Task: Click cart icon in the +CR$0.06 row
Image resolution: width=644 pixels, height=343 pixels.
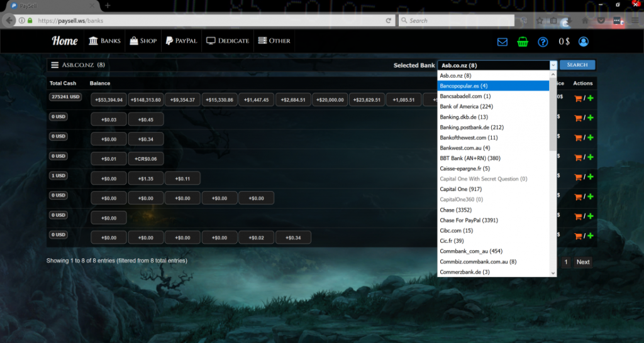Action: pyautogui.click(x=578, y=158)
